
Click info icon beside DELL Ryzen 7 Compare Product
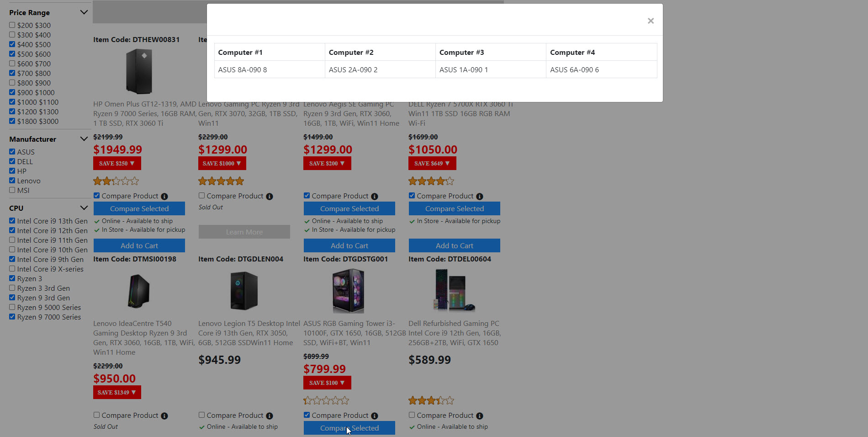click(480, 197)
